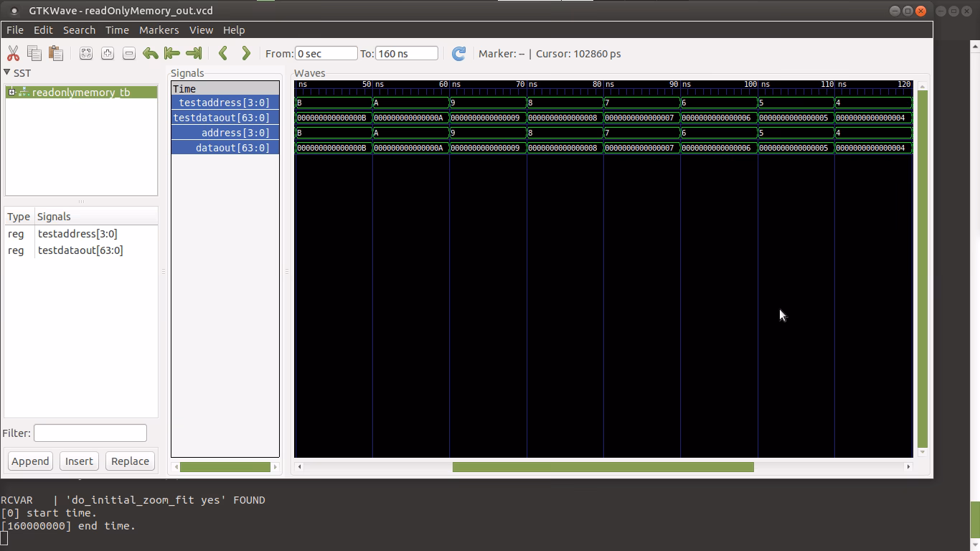Open the Help menu

click(x=234, y=30)
